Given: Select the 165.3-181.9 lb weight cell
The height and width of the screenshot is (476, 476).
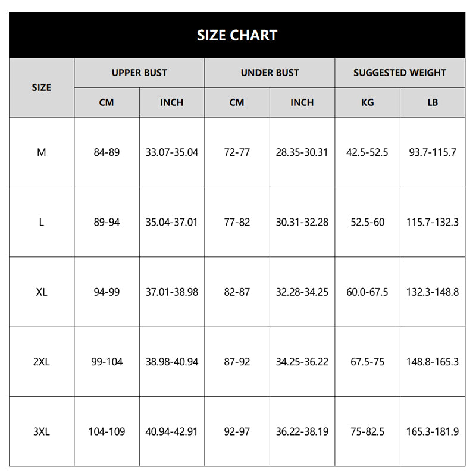Looking at the screenshot, I should (x=433, y=431).
